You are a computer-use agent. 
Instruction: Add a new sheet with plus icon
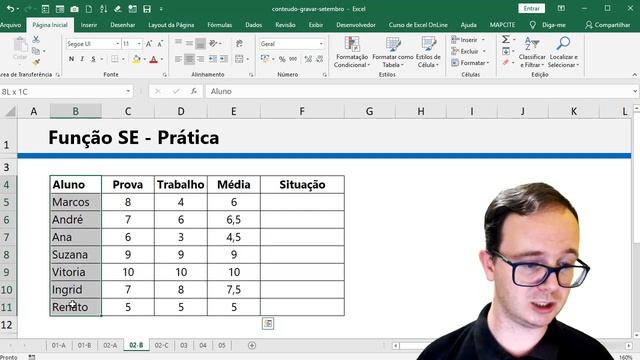(x=252, y=345)
